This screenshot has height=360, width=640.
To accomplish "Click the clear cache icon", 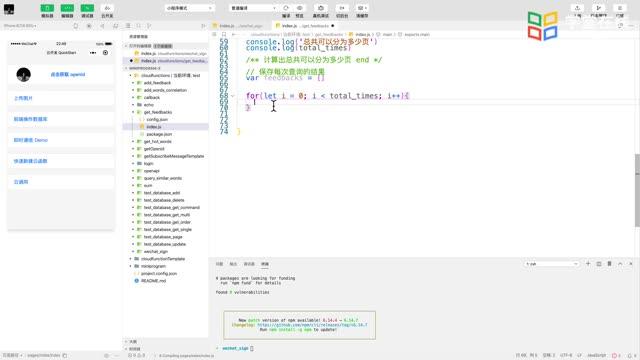I will [x=362, y=8].
